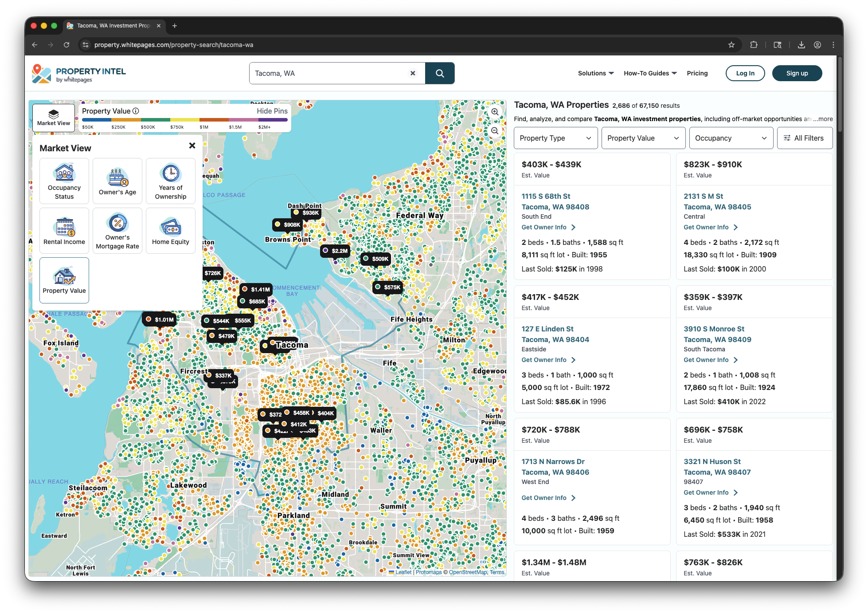Open the Owner's Mortgage Rate view
This screenshot has height=614, width=868.
117,231
